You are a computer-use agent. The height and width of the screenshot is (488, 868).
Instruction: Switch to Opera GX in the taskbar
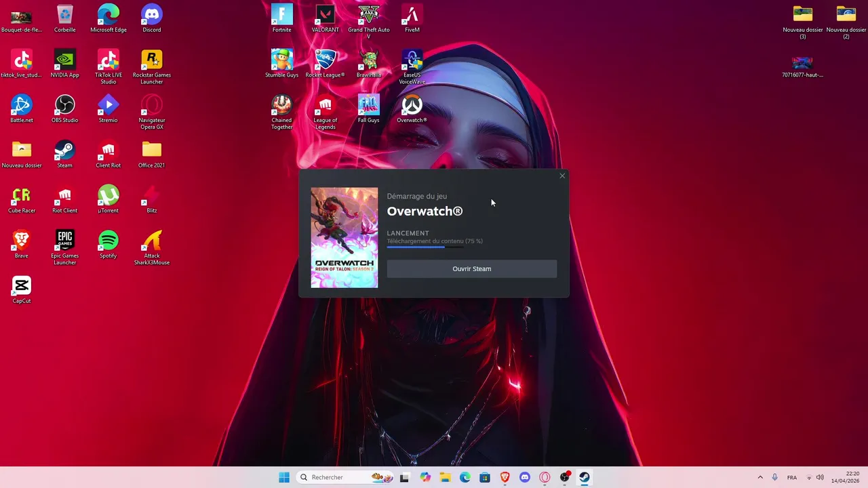coord(545,477)
